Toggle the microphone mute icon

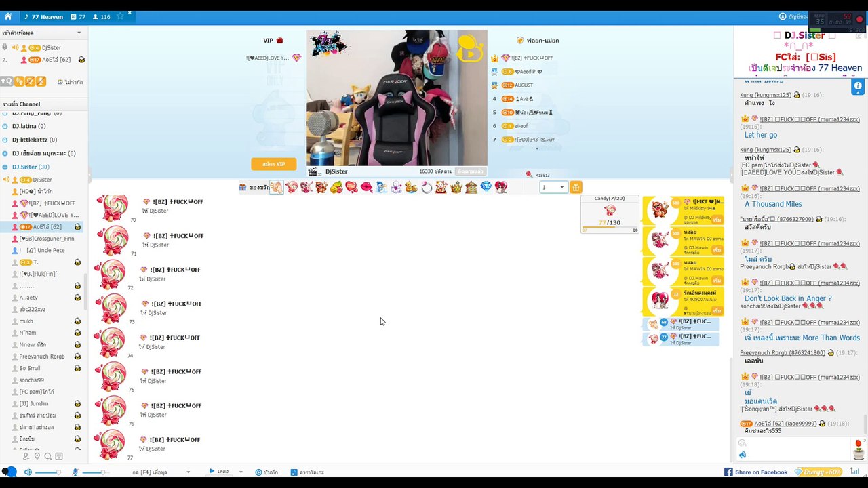click(75, 472)
